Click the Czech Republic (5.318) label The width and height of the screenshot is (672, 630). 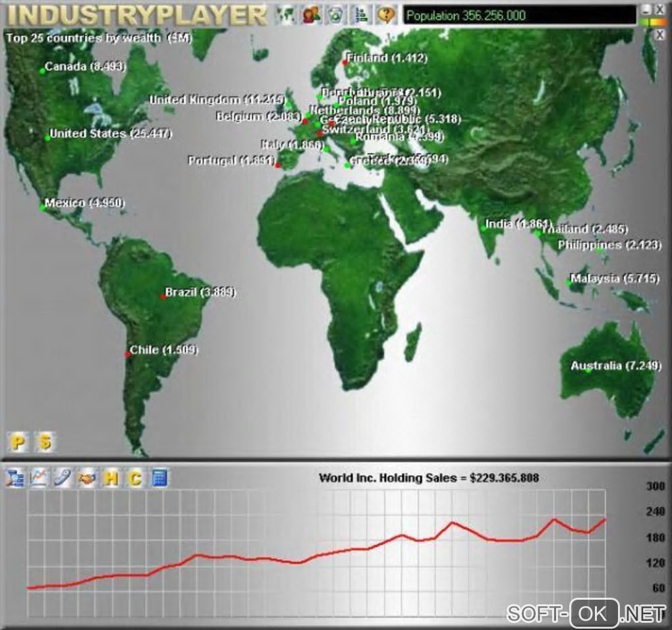coord(397,119)
